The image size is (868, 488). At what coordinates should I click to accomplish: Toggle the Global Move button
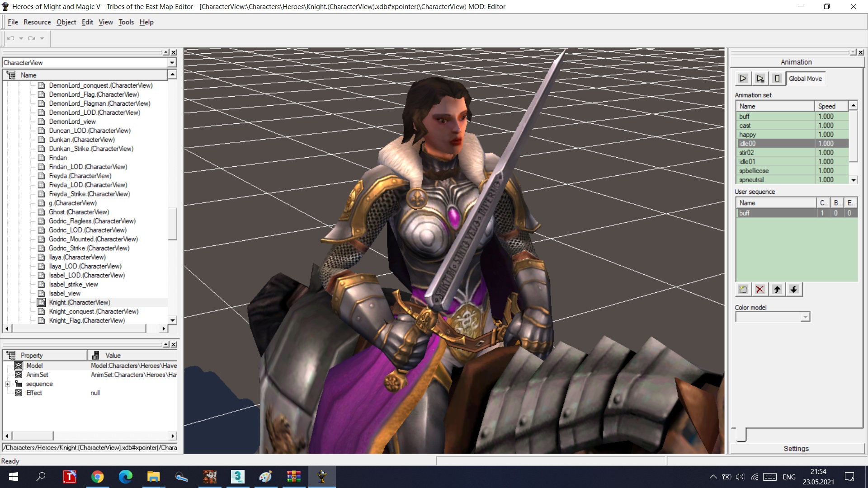point(805,79)
